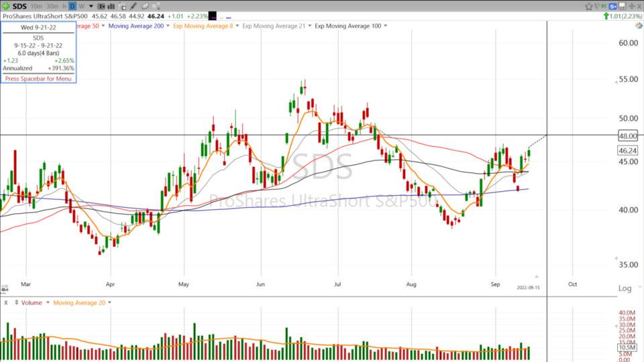Open Exp Moving Average 21 dropdown arrow

[310, 26]
